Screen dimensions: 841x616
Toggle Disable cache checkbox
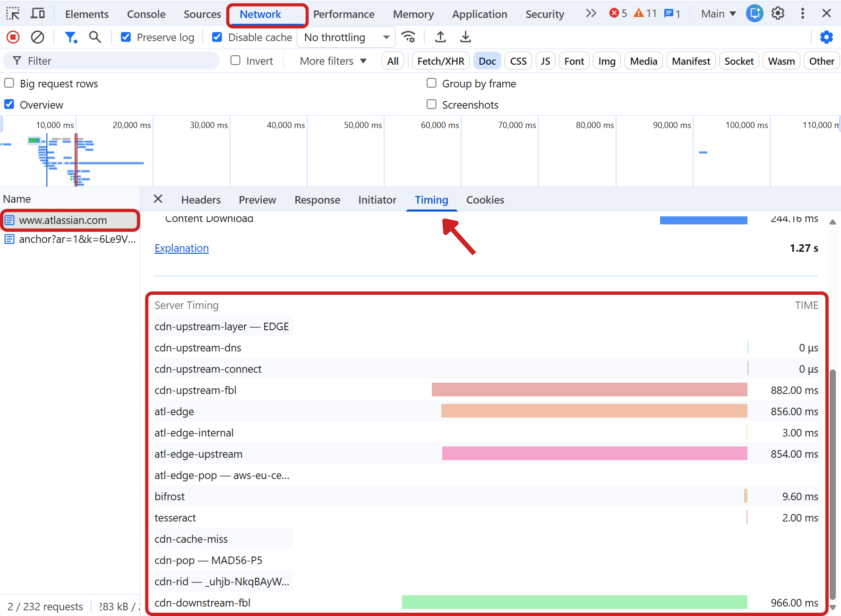[x=217, y=37]
